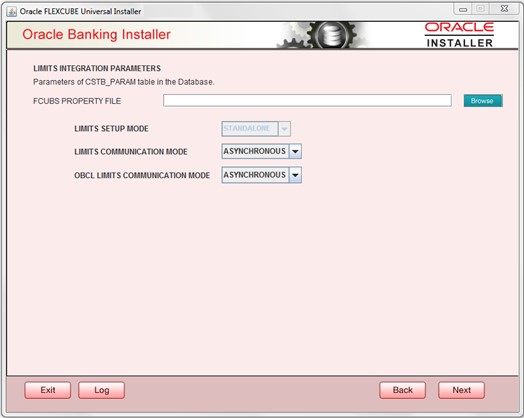Open the Log button
The height and width of the screenshot is (418, 524).
coord(102,390)
